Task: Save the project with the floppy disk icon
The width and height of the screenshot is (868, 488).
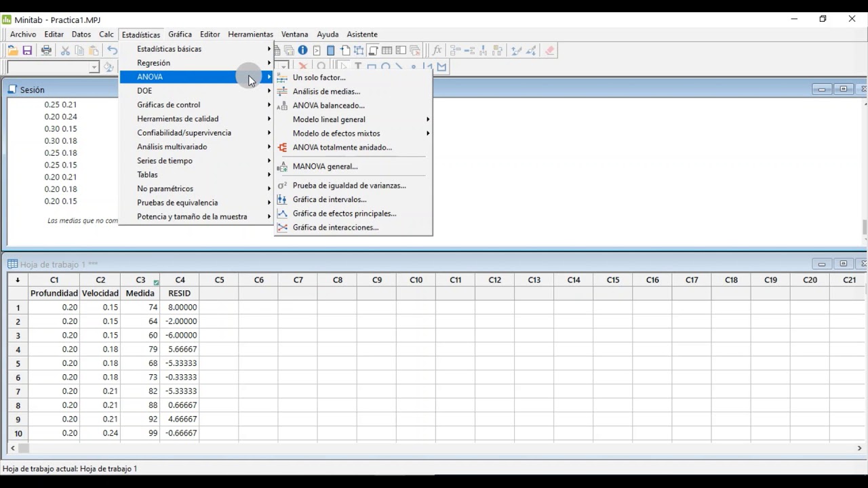Action: [27, 51]
